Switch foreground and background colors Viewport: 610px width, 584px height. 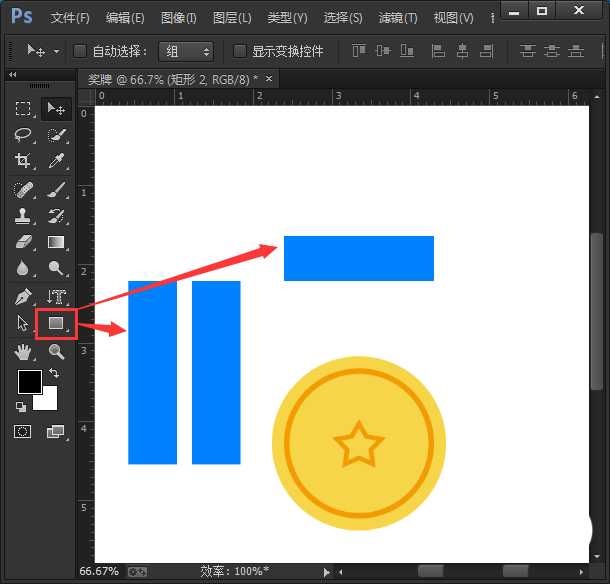(x=54, y=373)
